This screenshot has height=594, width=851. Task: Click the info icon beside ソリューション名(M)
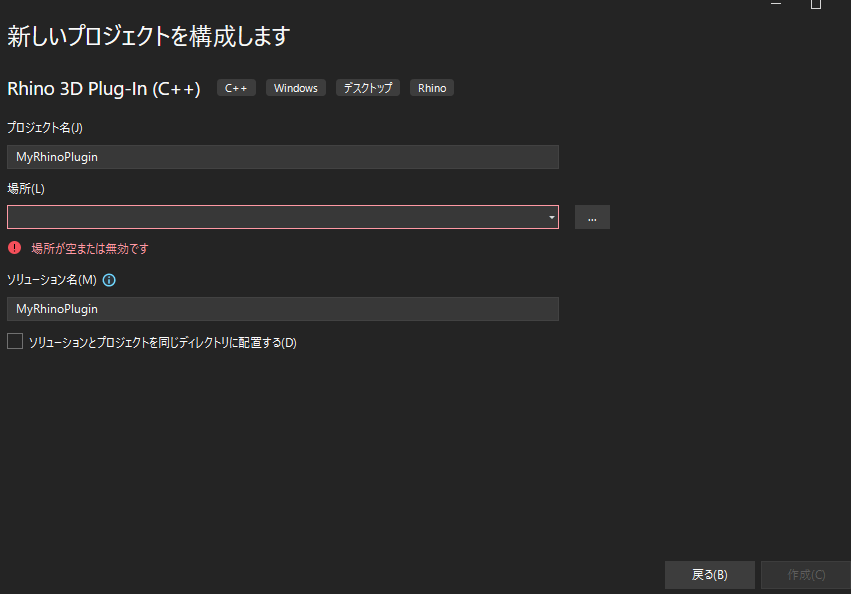pyautogui.click(x=108, y=280)
